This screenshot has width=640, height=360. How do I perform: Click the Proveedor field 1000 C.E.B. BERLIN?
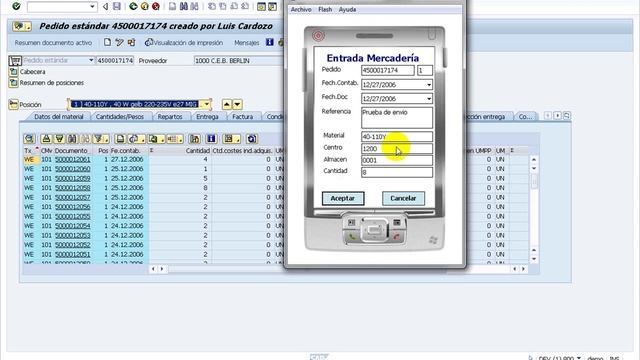(x=238, y=60)
